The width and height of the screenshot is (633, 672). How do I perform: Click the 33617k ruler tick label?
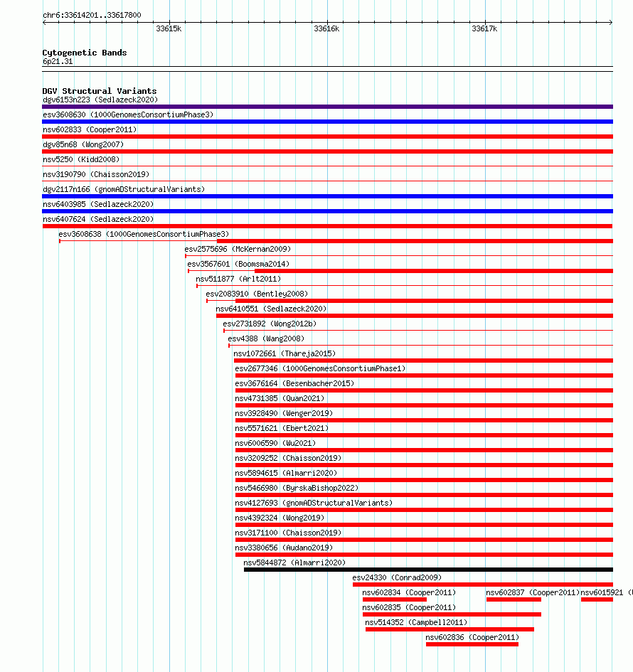(x=484, y=28)
